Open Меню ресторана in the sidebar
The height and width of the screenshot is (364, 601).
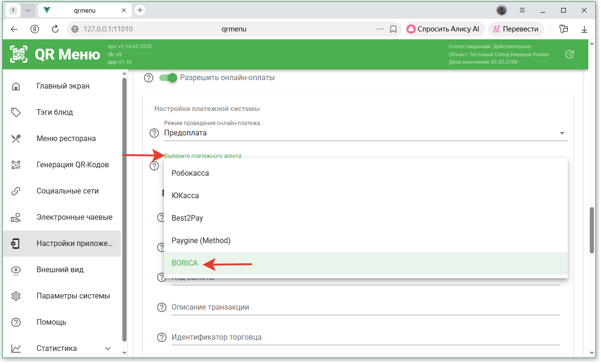[x=66, y=139]
